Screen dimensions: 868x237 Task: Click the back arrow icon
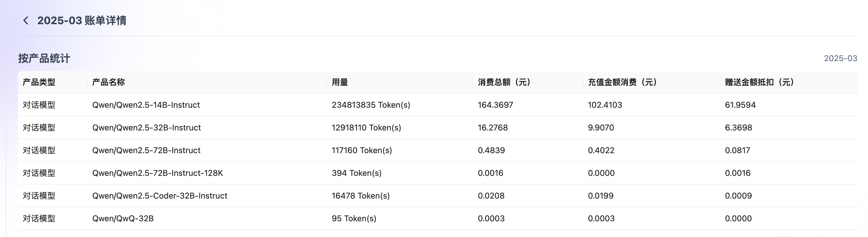tap(26, 21)
